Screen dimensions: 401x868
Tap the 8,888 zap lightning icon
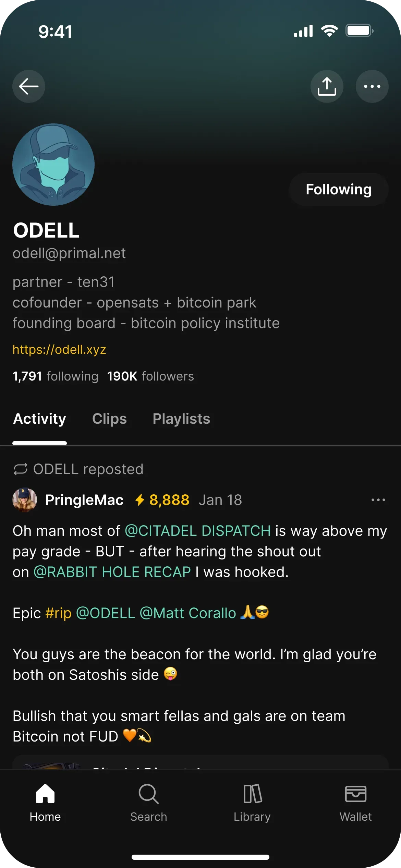(x=140, y=500)
